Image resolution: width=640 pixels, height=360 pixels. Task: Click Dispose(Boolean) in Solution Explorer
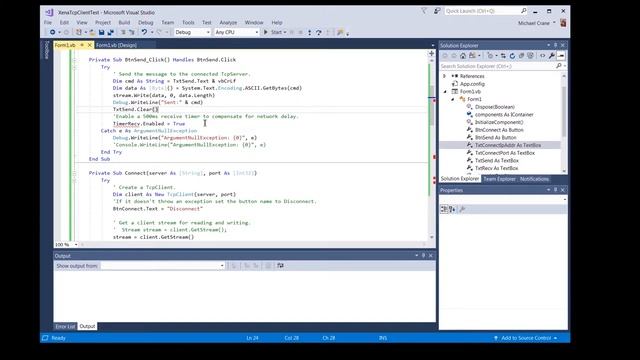pos(494,107)
